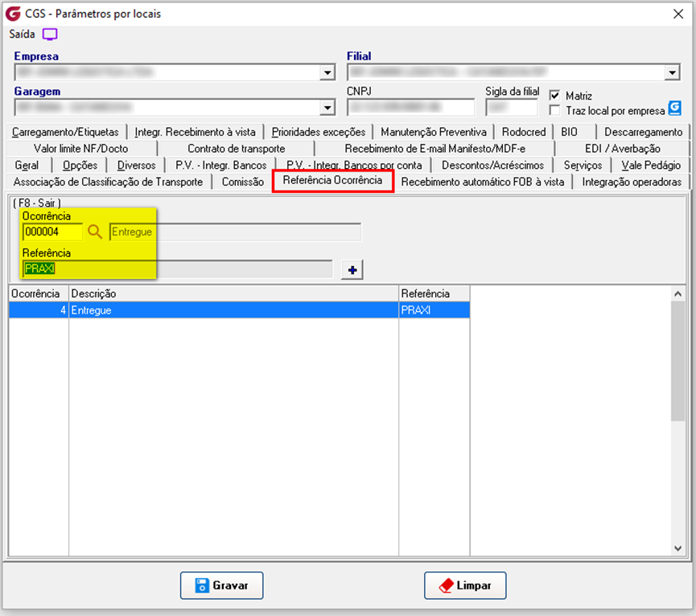Open the Manutenção Preventiva tab
696x616 pixels.
pos(434,132)
